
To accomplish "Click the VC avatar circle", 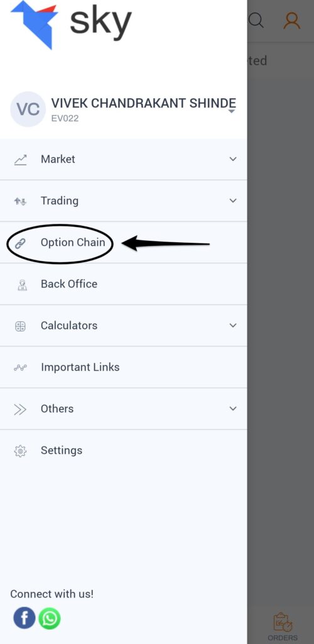I will pos(28,109).
